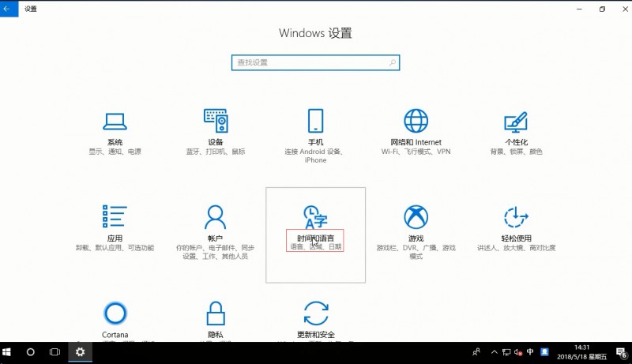The width and height of the screenshot is (632, 364).
Task: Open the Cortana circle icon
Action: tap(115, 313)
